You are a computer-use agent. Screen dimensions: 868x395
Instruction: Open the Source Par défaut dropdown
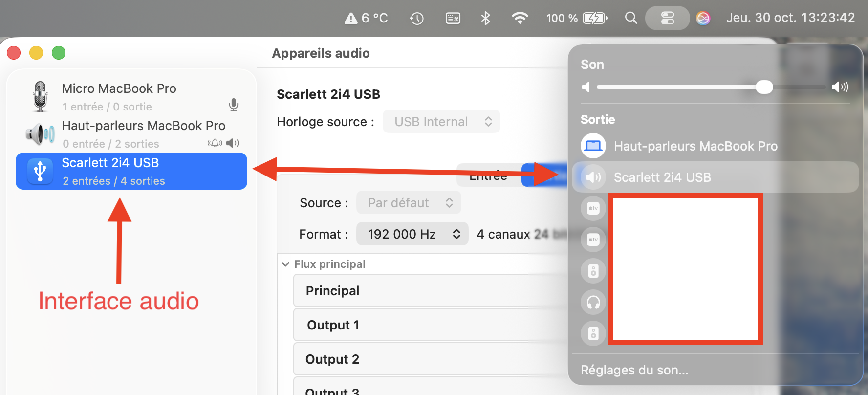[409, 203]
